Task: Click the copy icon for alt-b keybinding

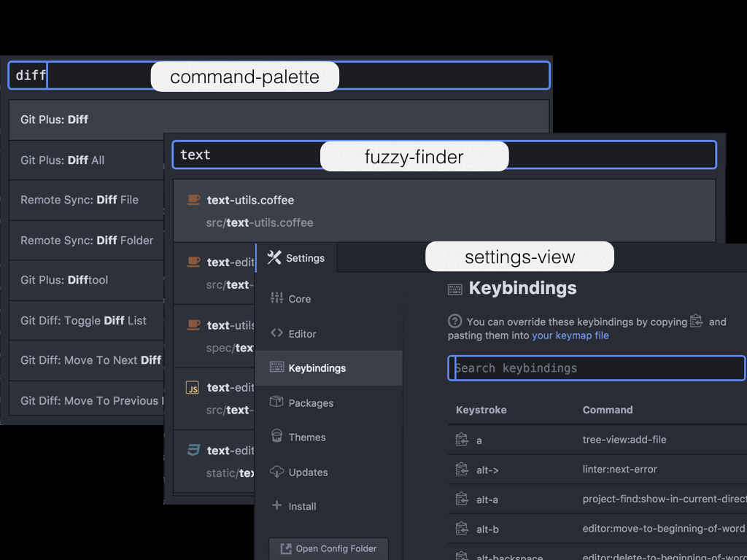Action: pos(462,529)
